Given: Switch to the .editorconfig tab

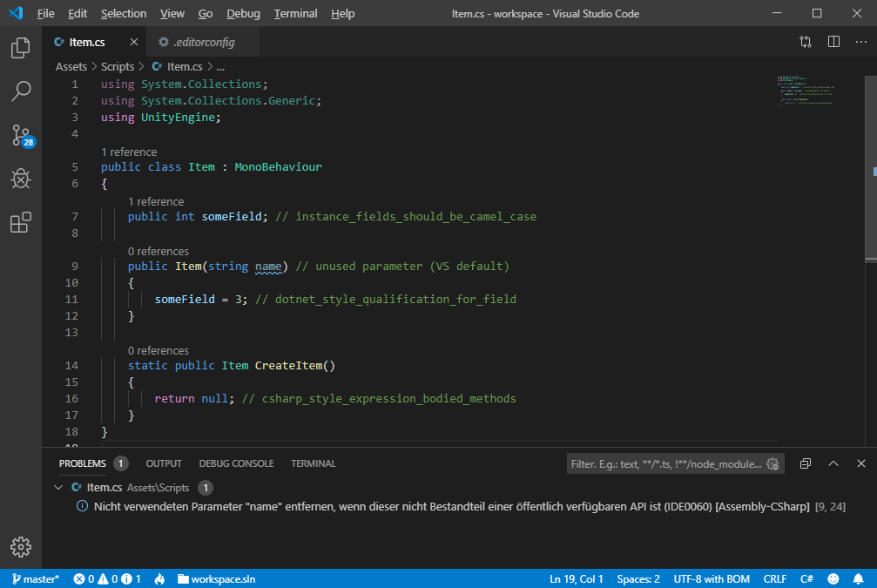Looking at the screenshot, I should click(202, 42).
